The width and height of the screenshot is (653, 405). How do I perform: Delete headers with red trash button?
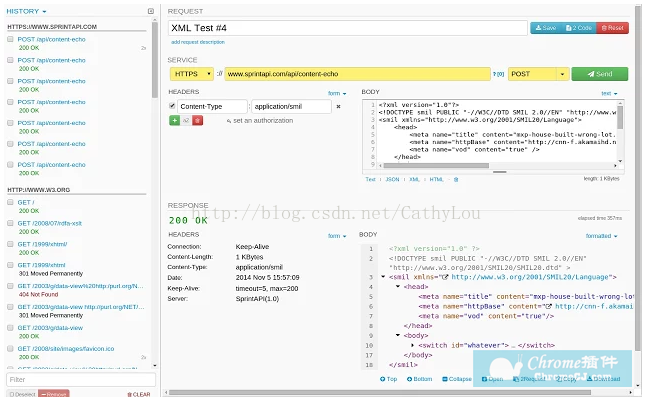[x=198, y=120]
